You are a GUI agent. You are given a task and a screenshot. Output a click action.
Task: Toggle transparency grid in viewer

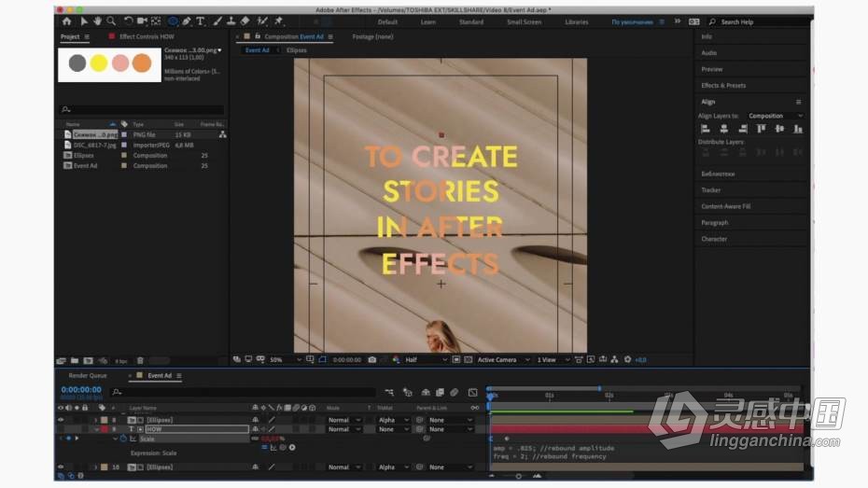pyautogui.click(x=469, y=359)
